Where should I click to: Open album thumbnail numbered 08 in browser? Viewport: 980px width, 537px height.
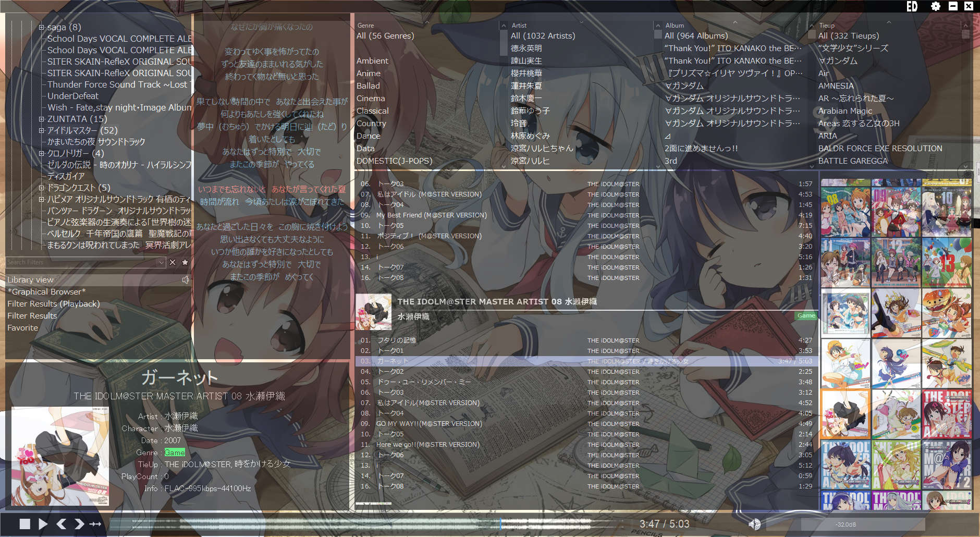(846, 212)
